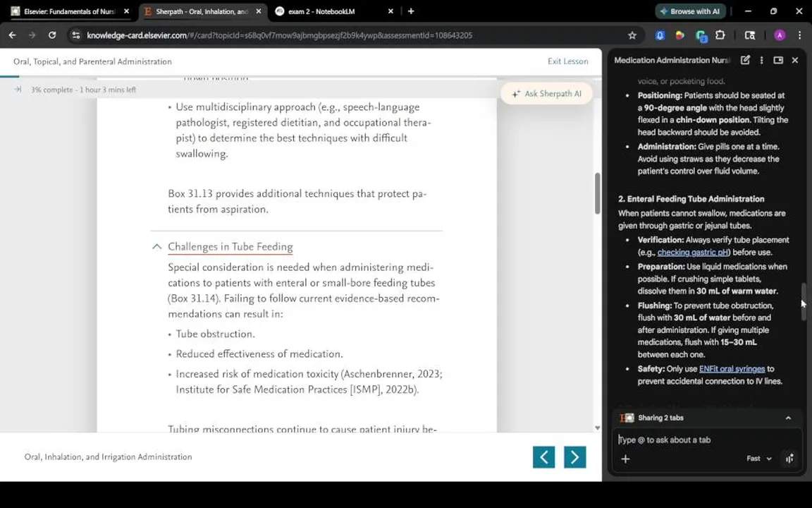Screen dimensions: 812x508
Task: Click '2. Enteral Feeding Tube Administration' heading
Action: coord(691,199)
